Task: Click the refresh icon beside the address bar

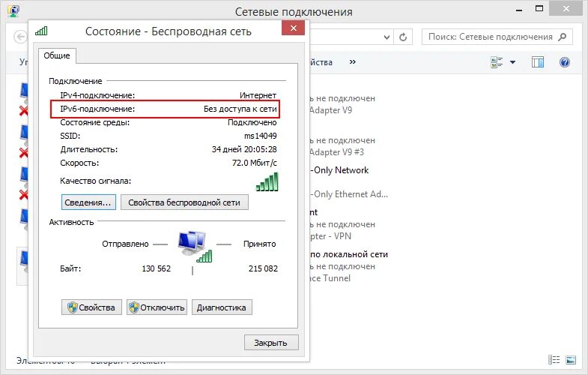Action: [404, 37]
